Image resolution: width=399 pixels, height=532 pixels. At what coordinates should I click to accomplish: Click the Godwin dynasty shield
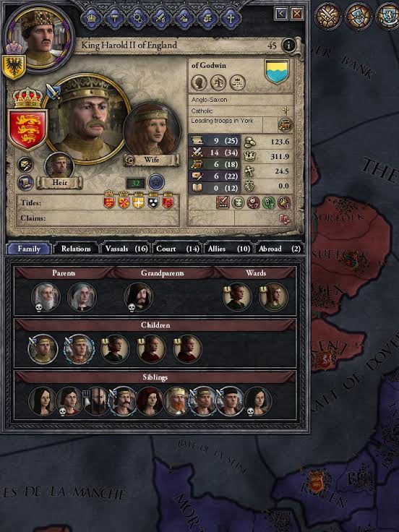[x=277, y=72]
